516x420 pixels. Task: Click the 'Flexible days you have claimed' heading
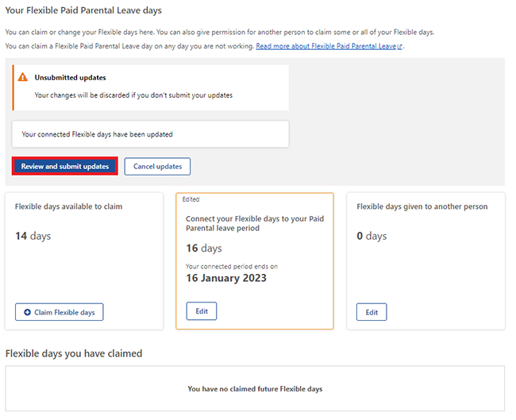tap(74, 353)
